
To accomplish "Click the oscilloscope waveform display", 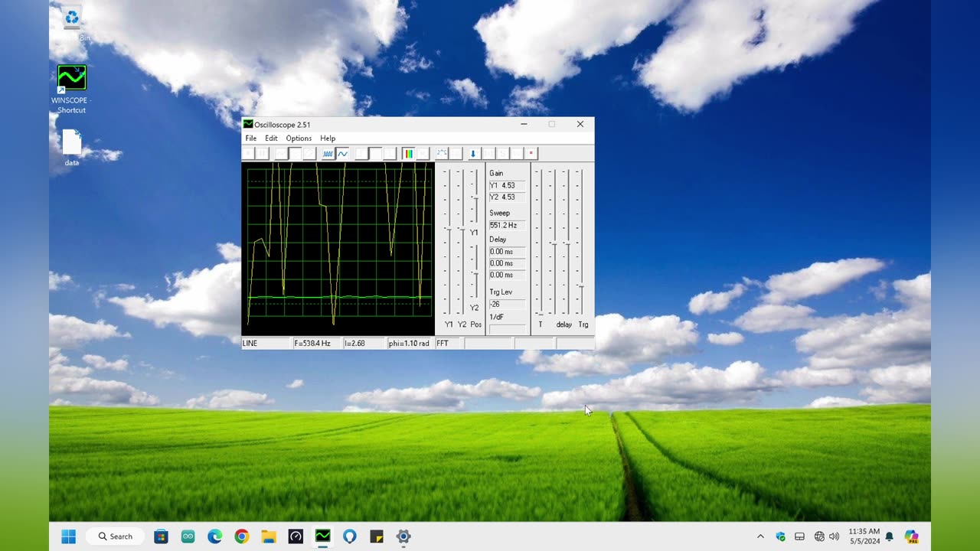I will click(x=338, y=249).
